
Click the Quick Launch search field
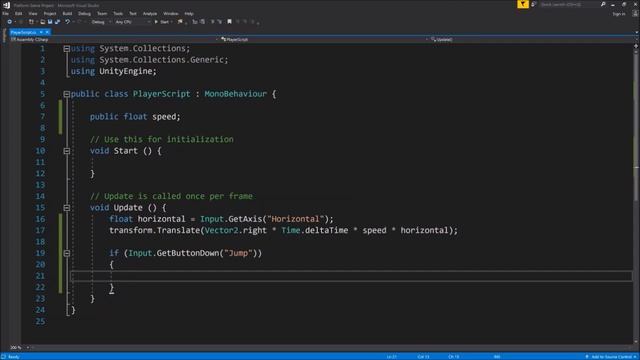click(x=569, y=4)
